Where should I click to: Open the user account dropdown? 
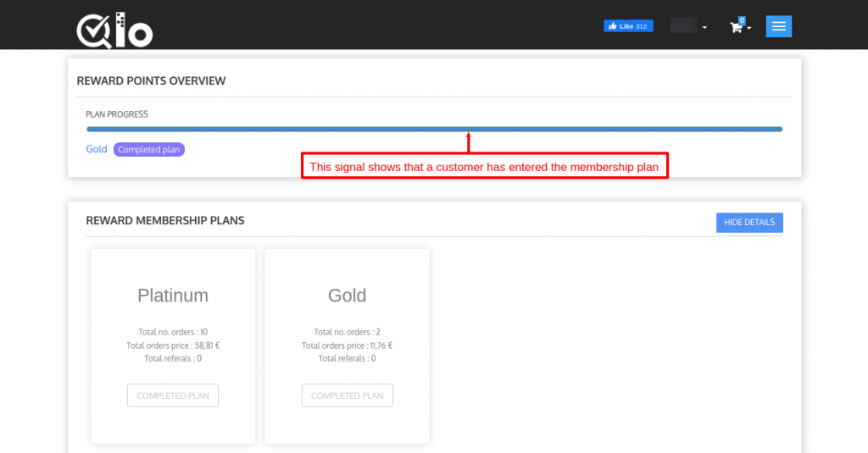688,26
